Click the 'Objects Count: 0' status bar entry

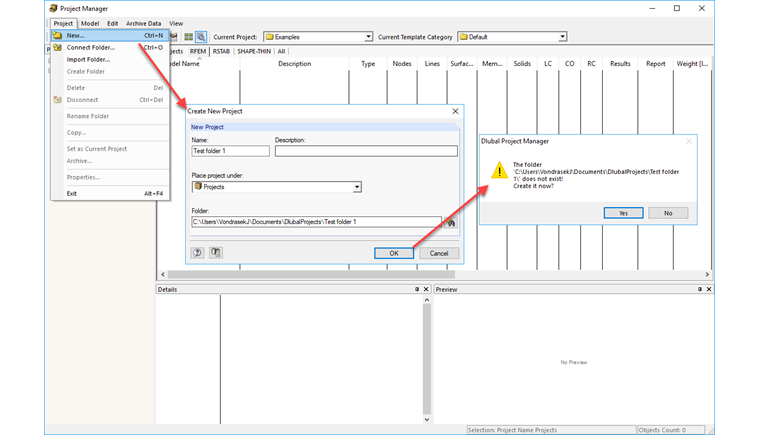click(671, 430)
